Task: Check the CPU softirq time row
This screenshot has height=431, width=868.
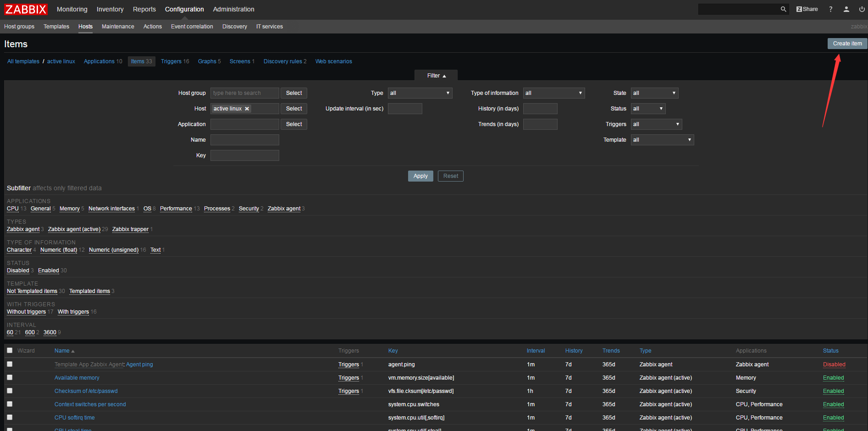Action: click(x=10, y=417)
